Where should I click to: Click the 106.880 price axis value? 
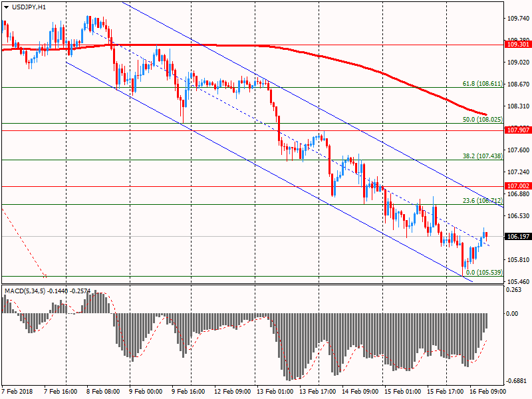[x=518, y=194]
